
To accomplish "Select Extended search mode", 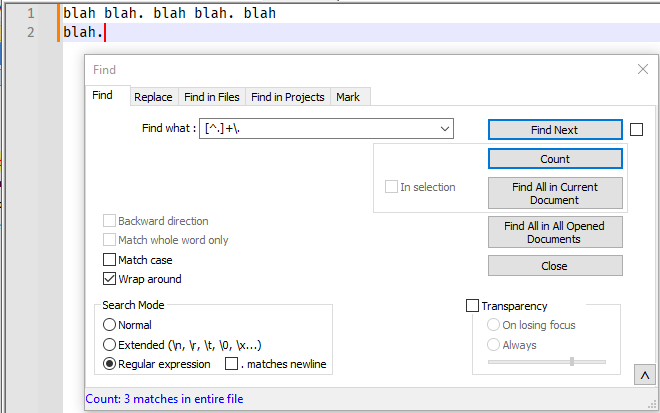I will coord(109,345).
